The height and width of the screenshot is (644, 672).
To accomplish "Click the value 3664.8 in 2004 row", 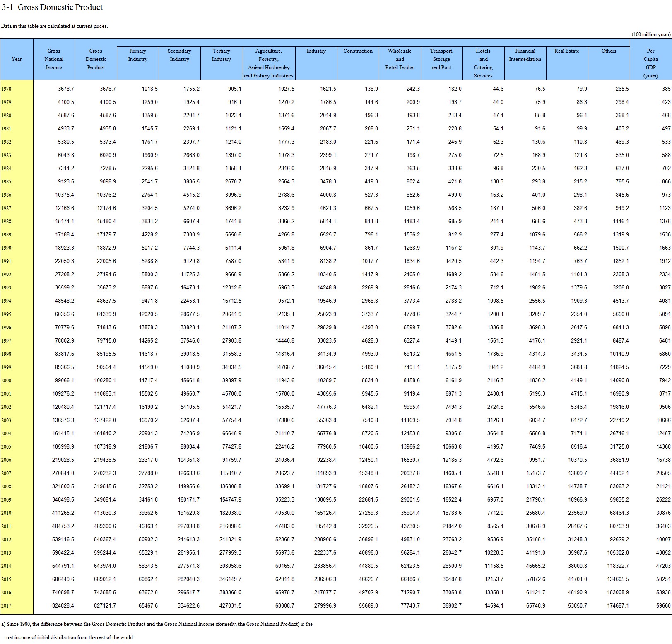I will point(495,434).
